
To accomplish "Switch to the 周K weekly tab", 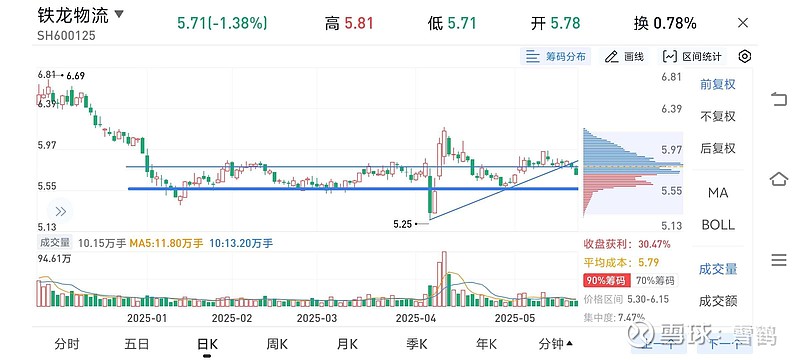I will [277, 345].
